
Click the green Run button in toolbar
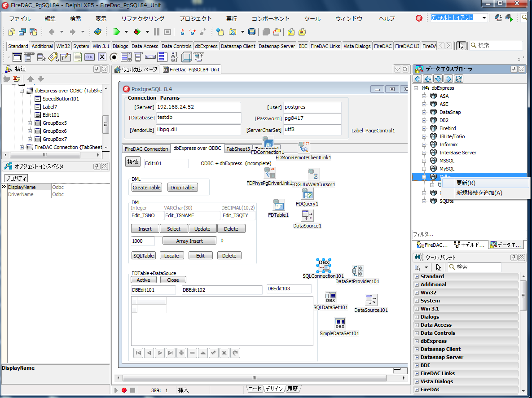[x=117, y=32]
